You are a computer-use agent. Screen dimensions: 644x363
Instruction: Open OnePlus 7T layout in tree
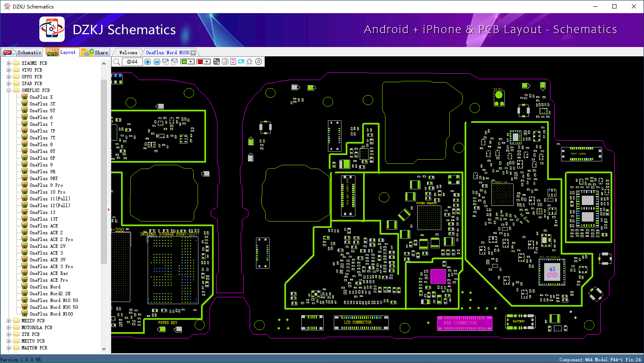point(42,138)
